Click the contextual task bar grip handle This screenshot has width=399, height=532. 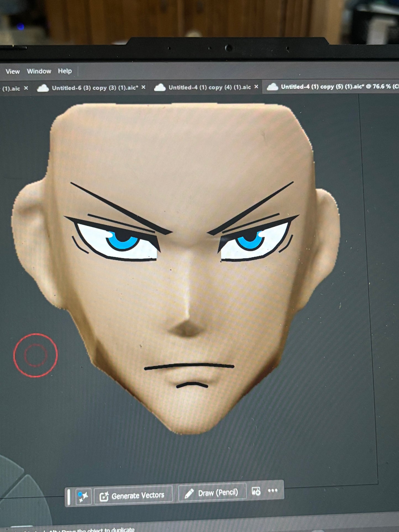click(x=69, y=497)
